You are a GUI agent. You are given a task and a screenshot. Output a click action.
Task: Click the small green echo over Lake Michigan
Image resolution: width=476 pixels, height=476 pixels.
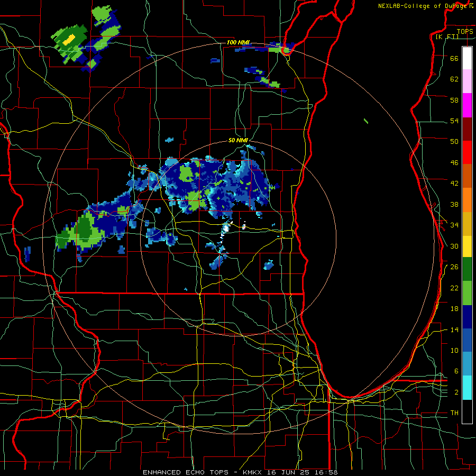(x=366, y=121)
